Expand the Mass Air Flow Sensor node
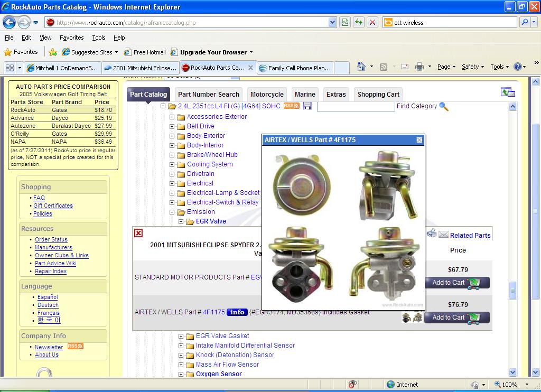The height and width of the screenshot is (392, 541). [181, 365]
